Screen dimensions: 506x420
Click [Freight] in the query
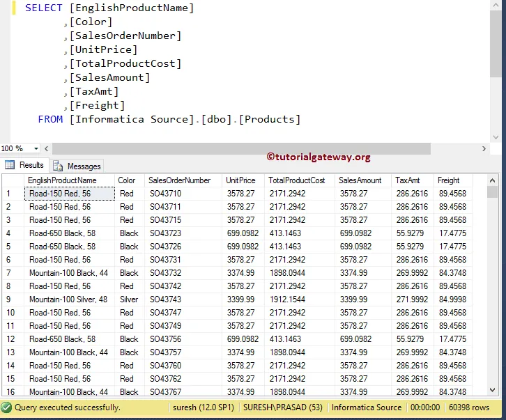click(x=97, y=105)
